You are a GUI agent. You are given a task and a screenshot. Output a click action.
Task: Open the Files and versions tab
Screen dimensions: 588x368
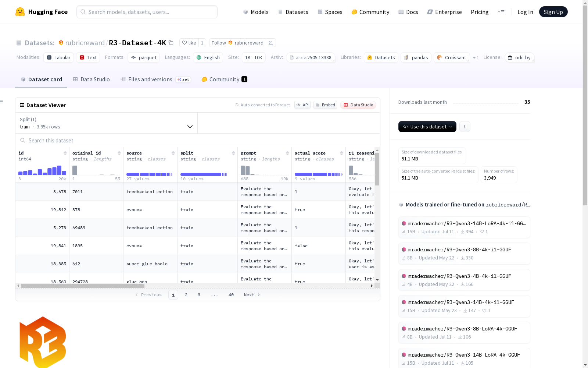156,79
